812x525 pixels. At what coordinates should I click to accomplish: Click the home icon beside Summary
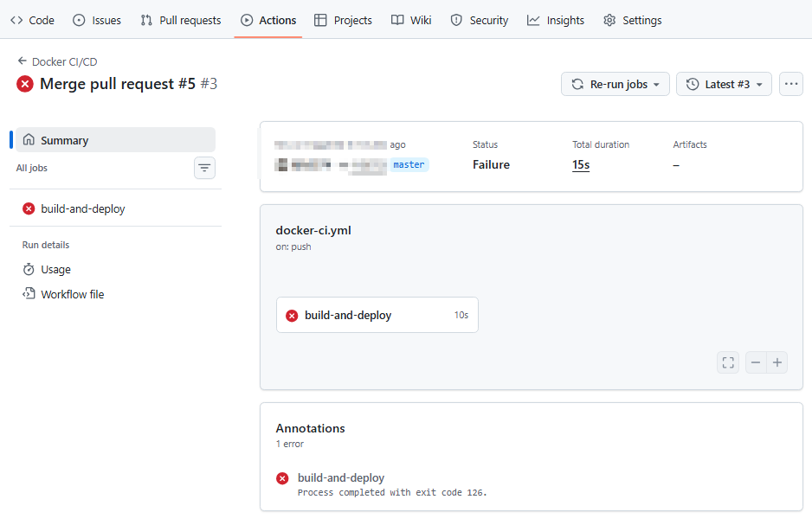tap(29, 139)
